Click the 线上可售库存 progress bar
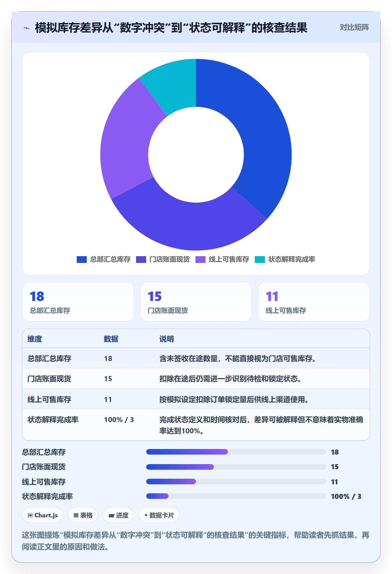This screenshot has height=574, width=392. pyautogui.click(x=236, y=482)
